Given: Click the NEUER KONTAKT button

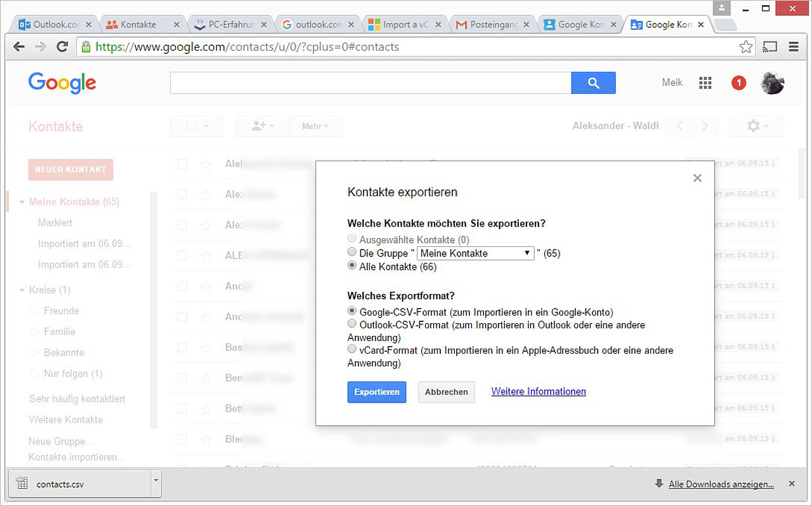Looking at the screenshot, I should click(70, 170).
